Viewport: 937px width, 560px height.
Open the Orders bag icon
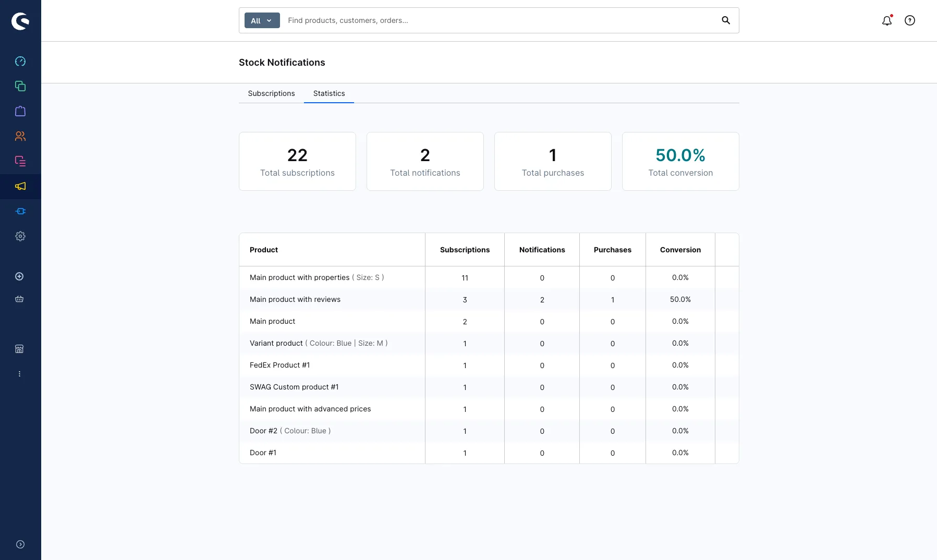pyautogui.click(x=20, y=111)
